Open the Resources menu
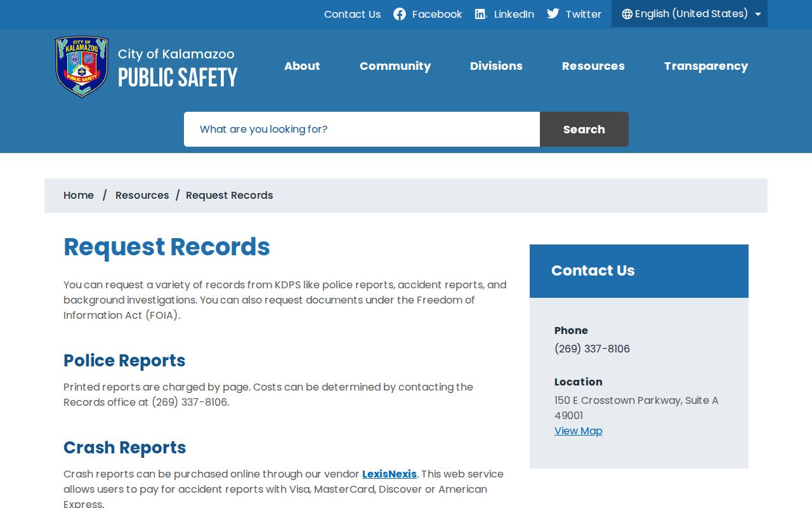This screenshot has height=508, width=812. point(593,66)
